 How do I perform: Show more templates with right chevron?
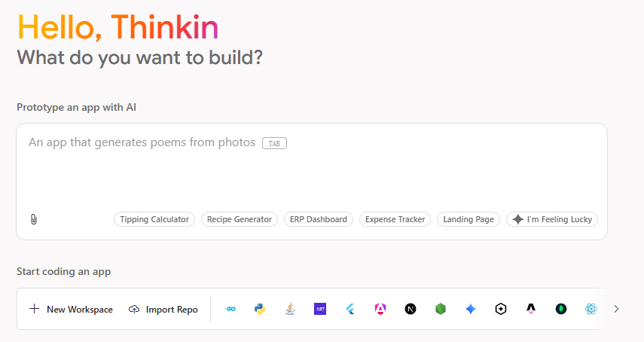(616, 309)
